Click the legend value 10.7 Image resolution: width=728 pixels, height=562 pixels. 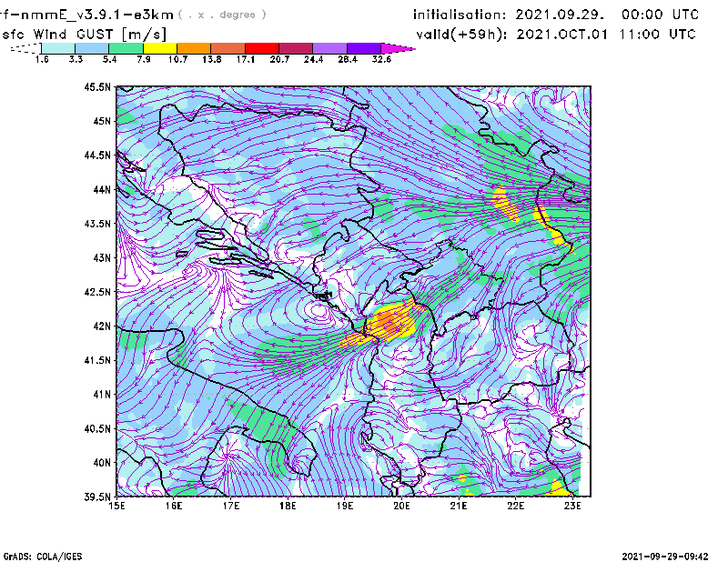177,59
